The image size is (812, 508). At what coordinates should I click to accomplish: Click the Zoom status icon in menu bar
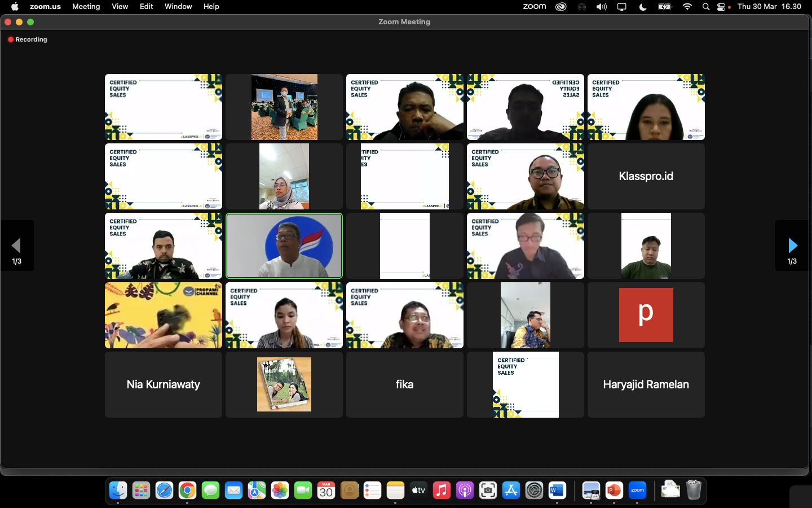tap(534, 7)
